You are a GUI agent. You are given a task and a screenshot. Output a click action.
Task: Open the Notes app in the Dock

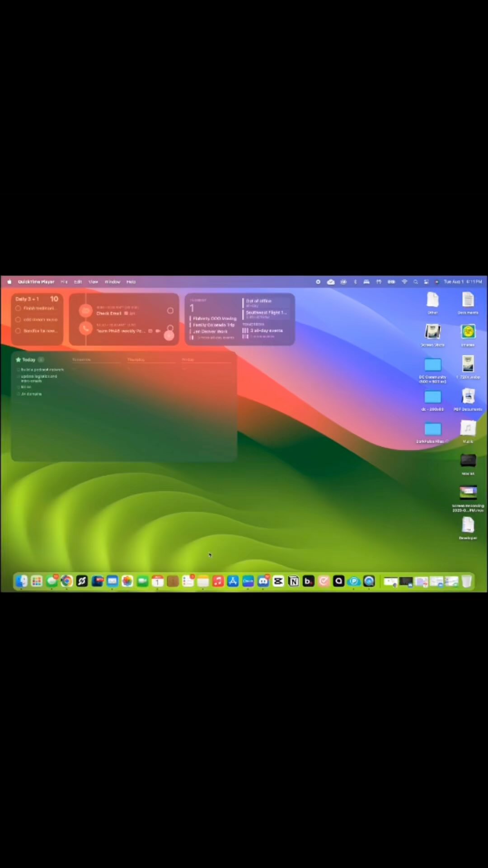tap(203, 581)
